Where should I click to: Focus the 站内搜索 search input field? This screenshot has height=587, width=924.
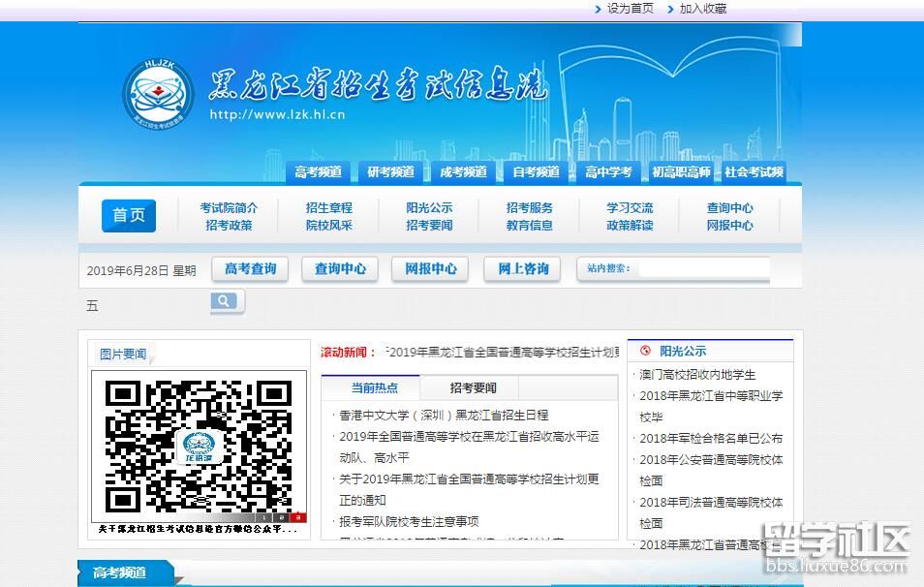(x=703, y=268)
